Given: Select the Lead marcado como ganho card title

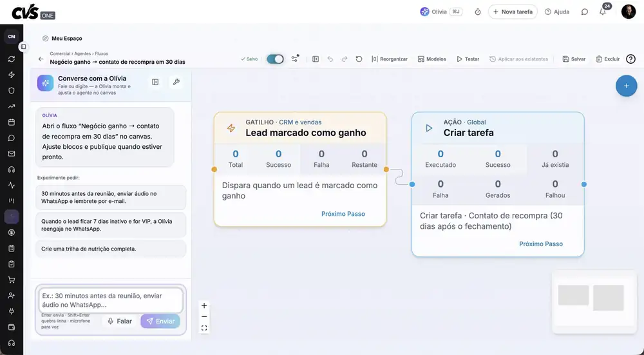Looking at the screenshot, I should click(x=305, y=133).
